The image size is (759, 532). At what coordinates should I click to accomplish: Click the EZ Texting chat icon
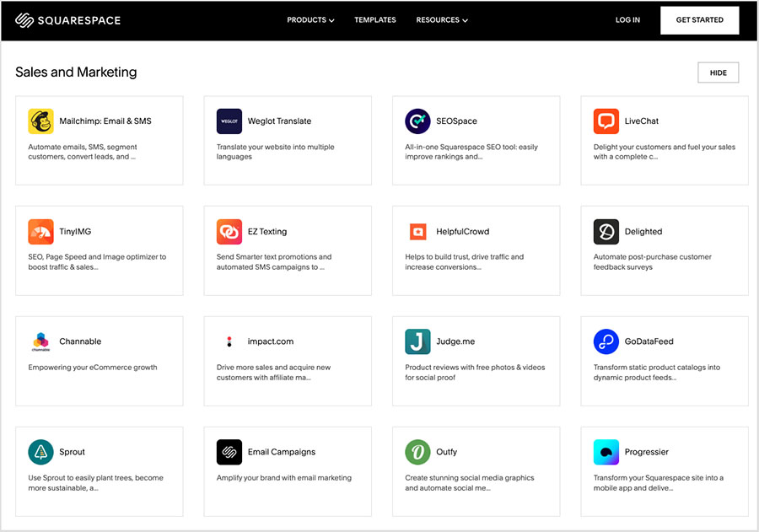229,231
